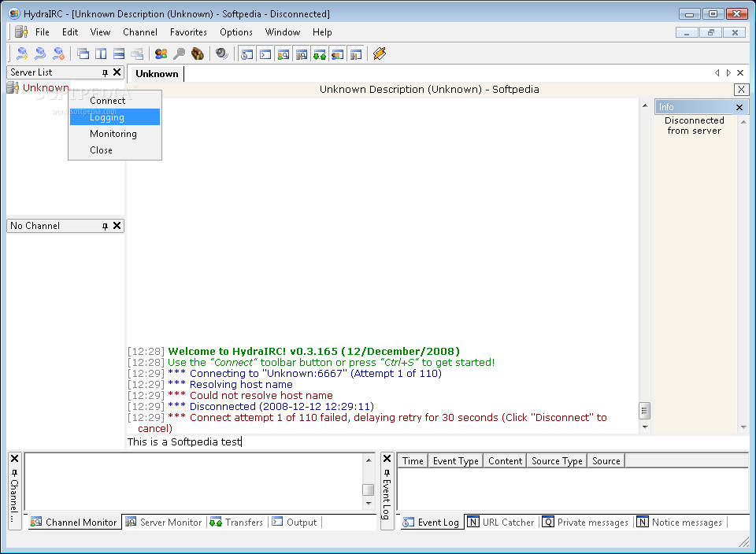Choose Monitoring in the context menu

[x=115, y=134]
